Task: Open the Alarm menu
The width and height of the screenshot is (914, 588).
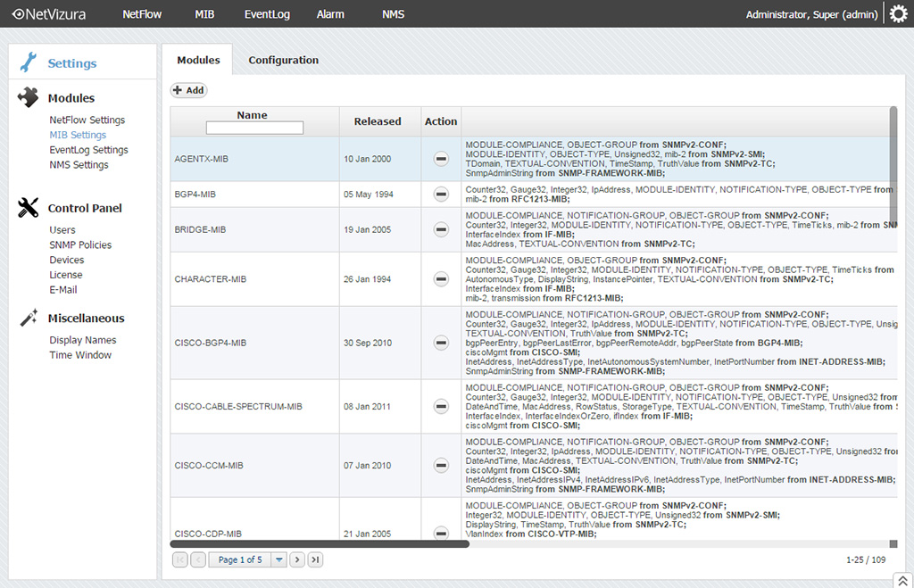Action: coord(330,14)
